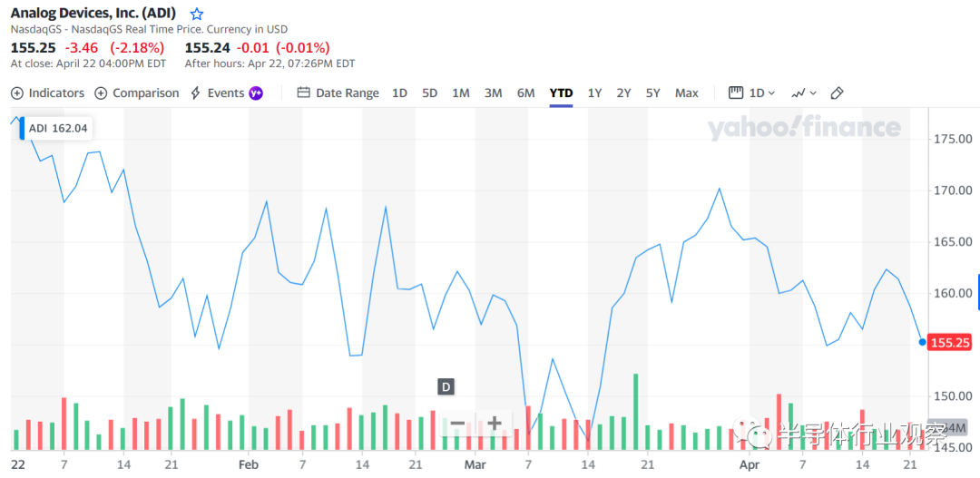This screenshot has width=980, height=478.
Task: Click the tallest green volume bar near 21
Action: pyautogui.click(x=635, y=412)
